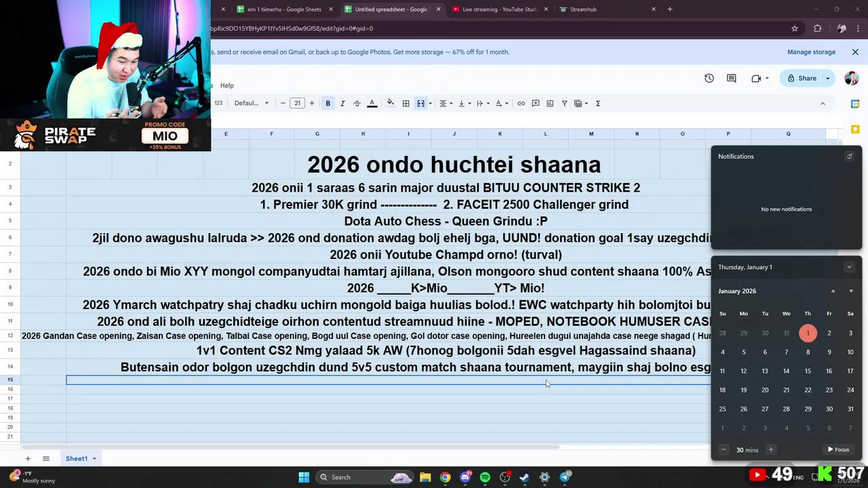
Task: Expand the merge cells dropdown arrow
Action: point(430,104)
